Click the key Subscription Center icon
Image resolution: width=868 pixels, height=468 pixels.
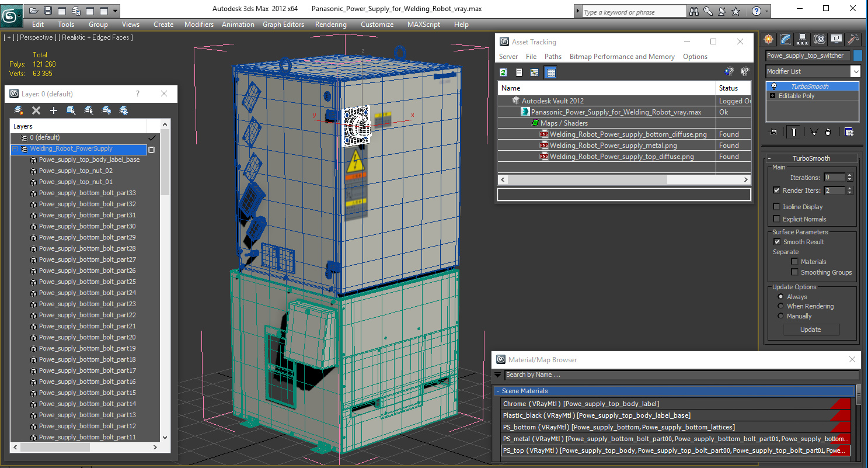[708, 11]
